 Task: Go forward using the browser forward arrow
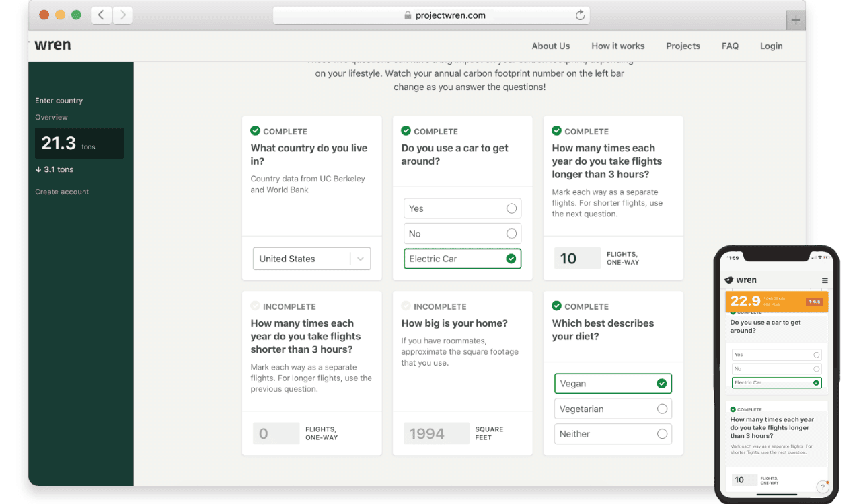(122, 15)
